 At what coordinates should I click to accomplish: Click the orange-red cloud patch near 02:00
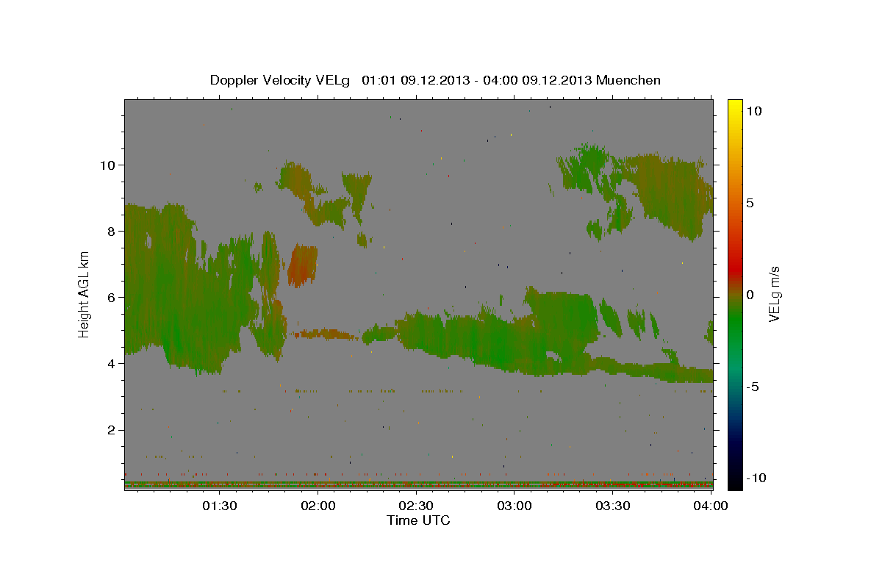click(x=302, y=265)
